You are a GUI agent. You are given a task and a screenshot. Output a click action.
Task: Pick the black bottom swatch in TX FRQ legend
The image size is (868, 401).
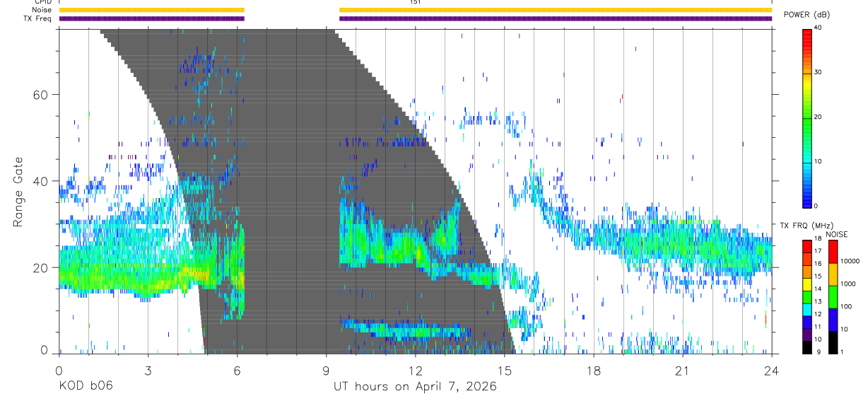point(807,346)
